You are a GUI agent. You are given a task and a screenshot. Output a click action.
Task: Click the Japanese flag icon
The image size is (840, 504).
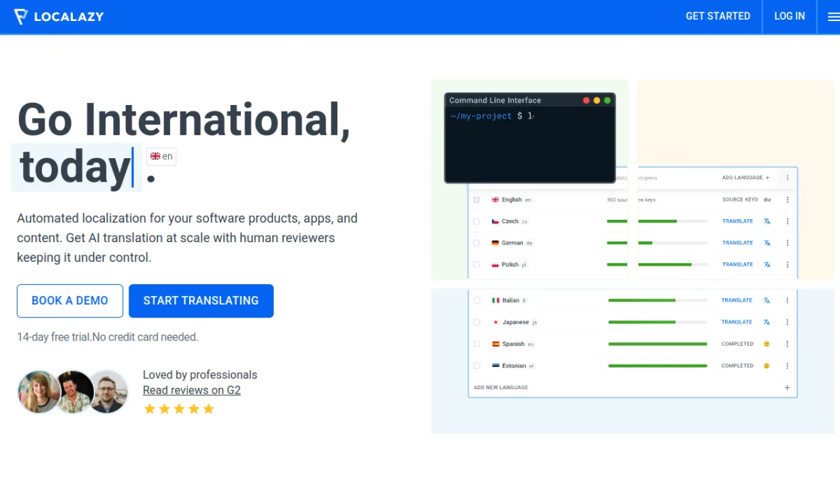click(496, 322)
